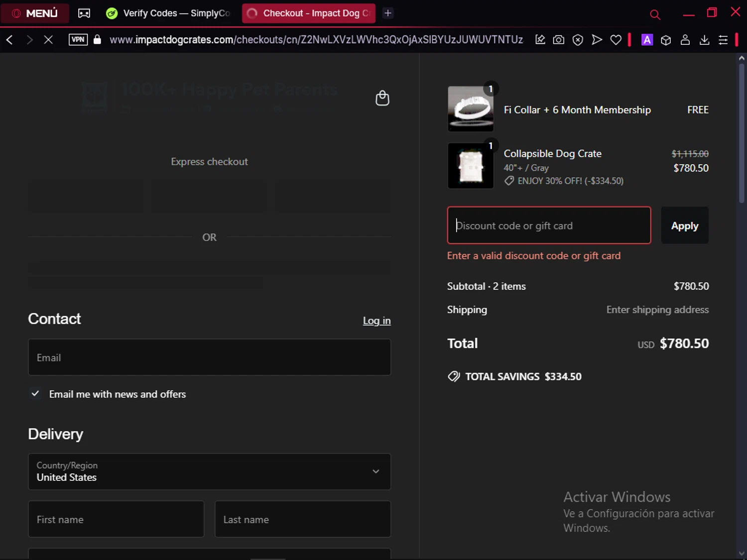Click the First name field

coord(116,519)
